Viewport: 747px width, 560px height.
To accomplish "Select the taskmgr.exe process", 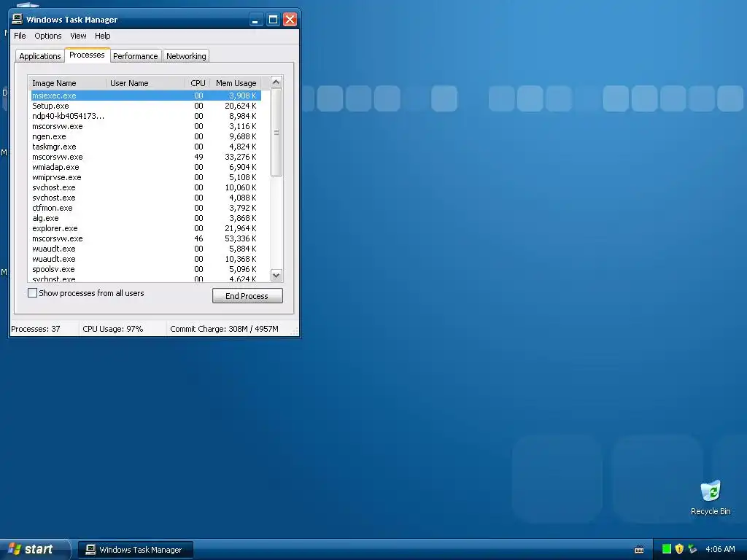I will [146, 147].
